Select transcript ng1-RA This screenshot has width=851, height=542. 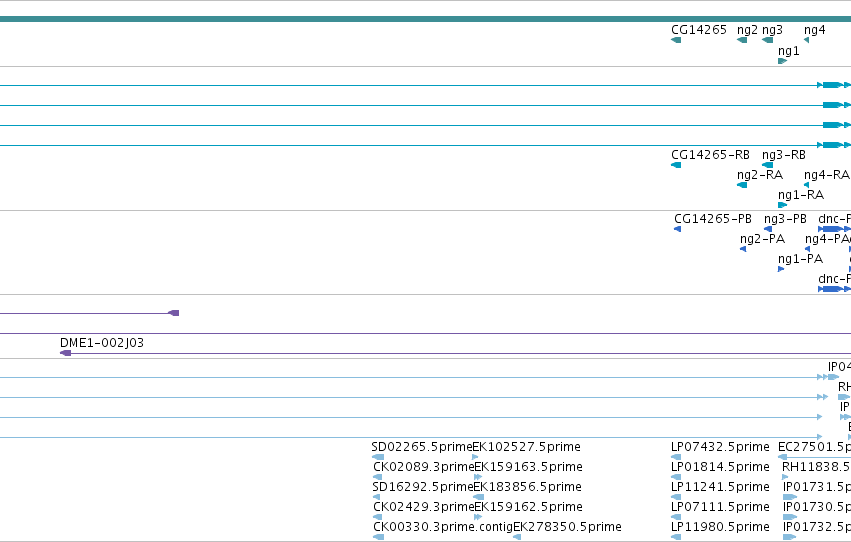pyautogui.click(x=801, y=195)
